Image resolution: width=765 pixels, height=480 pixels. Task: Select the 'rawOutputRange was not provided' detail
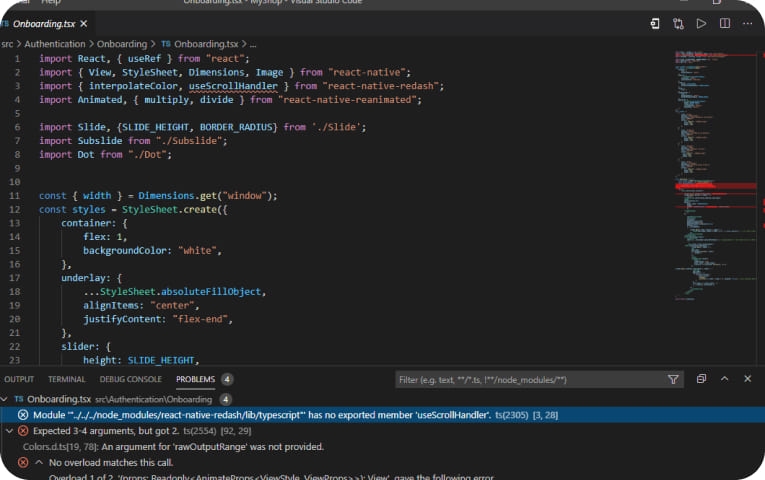[x=173, y=447]
